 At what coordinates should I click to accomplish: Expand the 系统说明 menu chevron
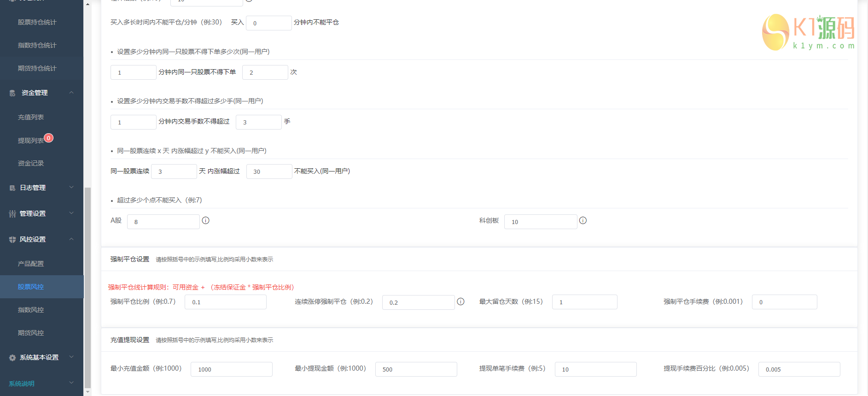click(x=71, y=383)
